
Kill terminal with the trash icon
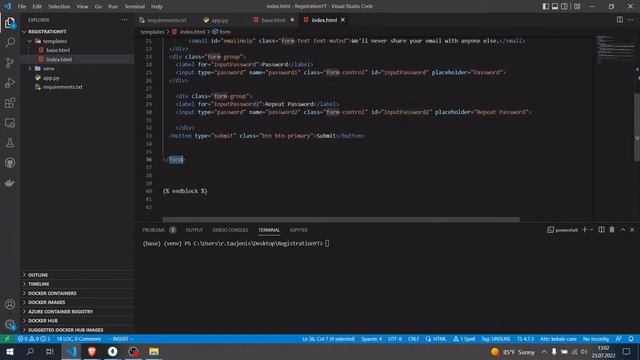(612, 230)
